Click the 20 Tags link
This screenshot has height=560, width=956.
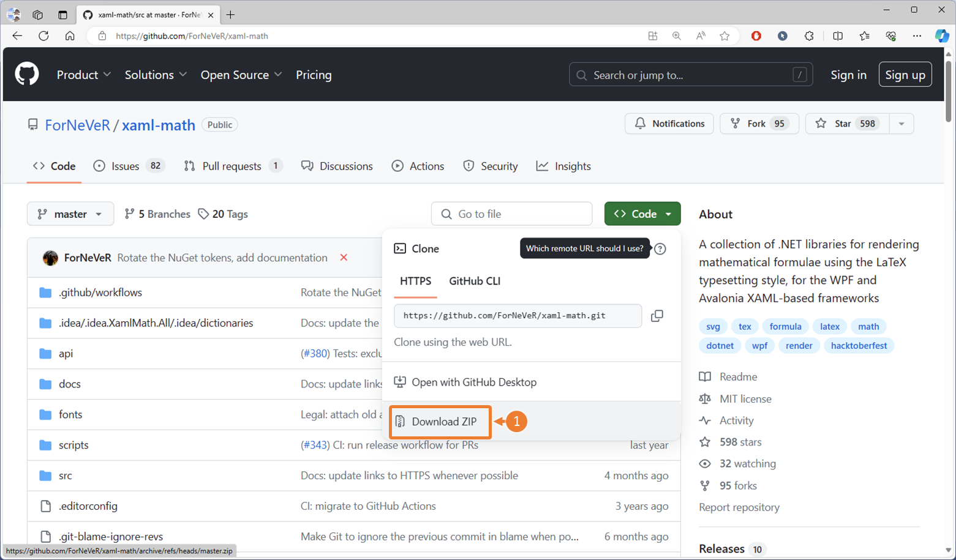click(x=223, y=214)
